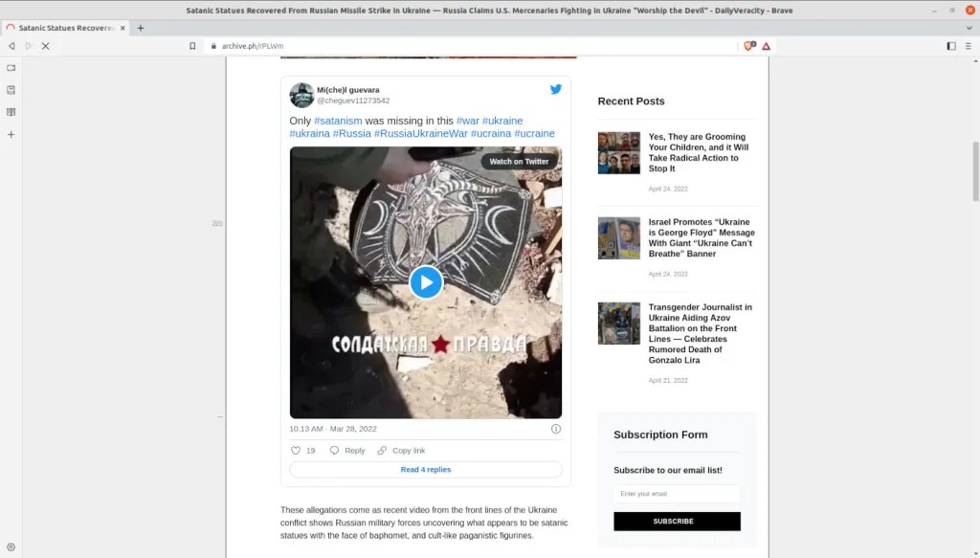Open the #satanism hashtag link
Image resolution: width=980 pixels, height=558 pixels.
[338, 122]
